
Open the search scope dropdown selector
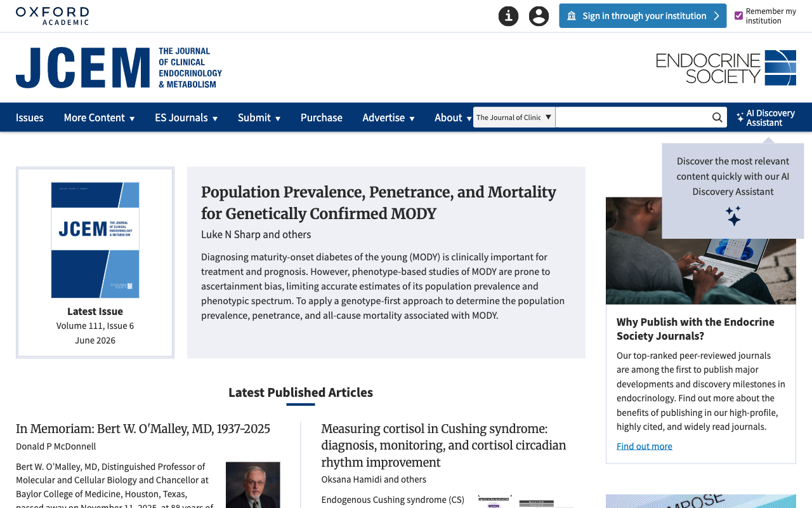514,117
